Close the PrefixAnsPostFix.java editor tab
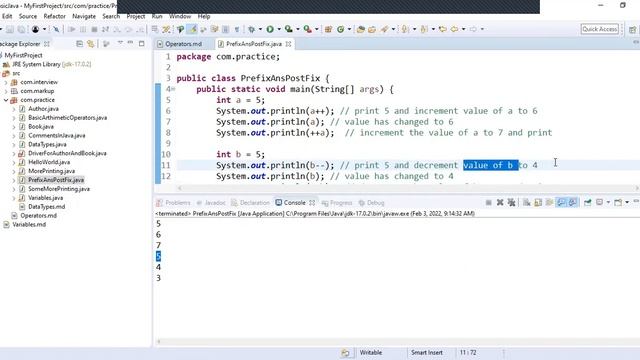The width and height of the screenshot is (640, 360). click(x=289, y=44)
